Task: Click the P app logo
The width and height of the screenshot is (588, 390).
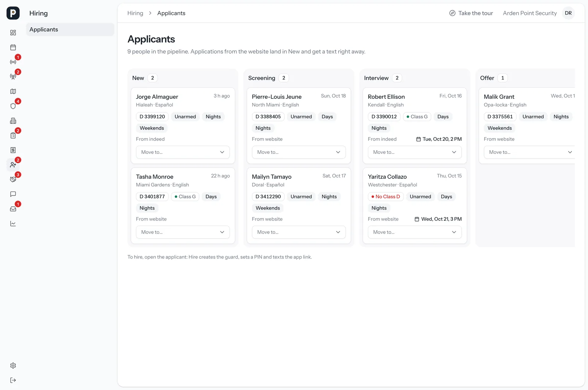Action: coord(13,13)
